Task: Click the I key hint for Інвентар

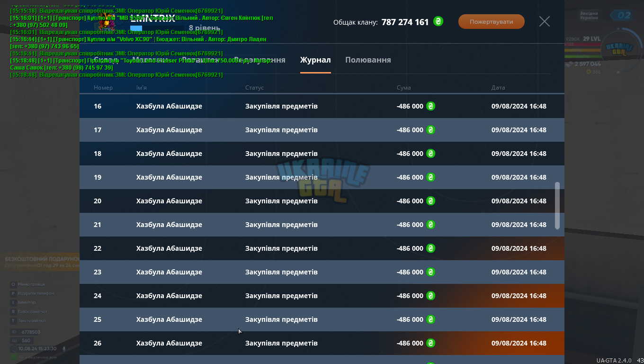Action: (x=13, y=302)
